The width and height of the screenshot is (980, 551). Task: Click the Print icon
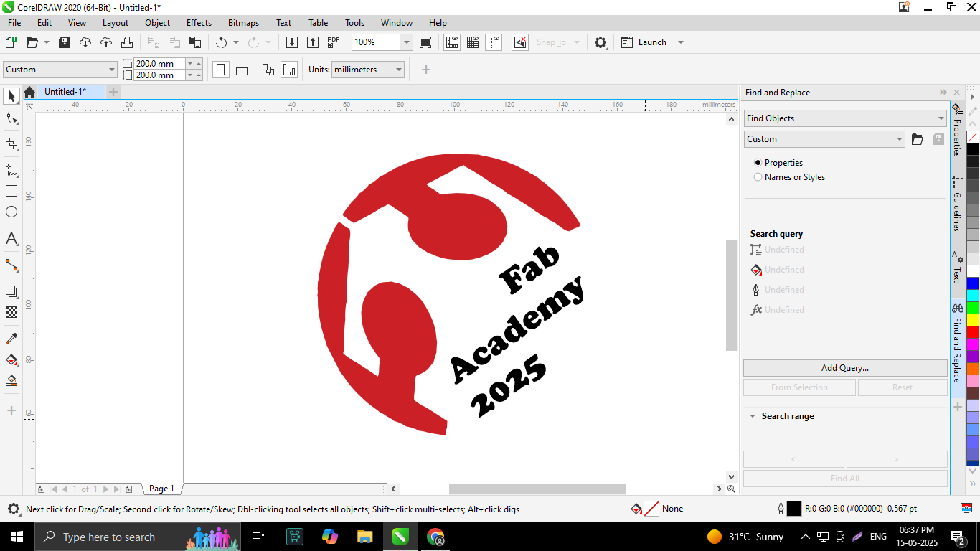pyautogui.click(x=127, y=42)
